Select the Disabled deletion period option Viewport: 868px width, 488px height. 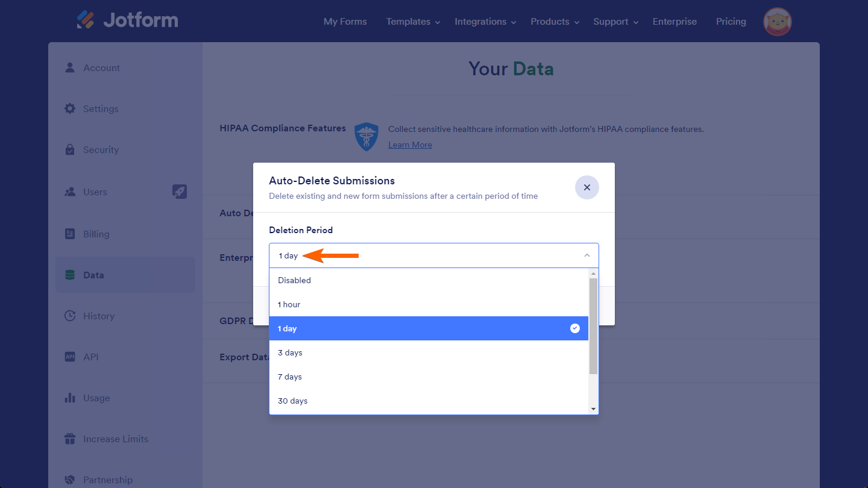click(x=294, y=280)
